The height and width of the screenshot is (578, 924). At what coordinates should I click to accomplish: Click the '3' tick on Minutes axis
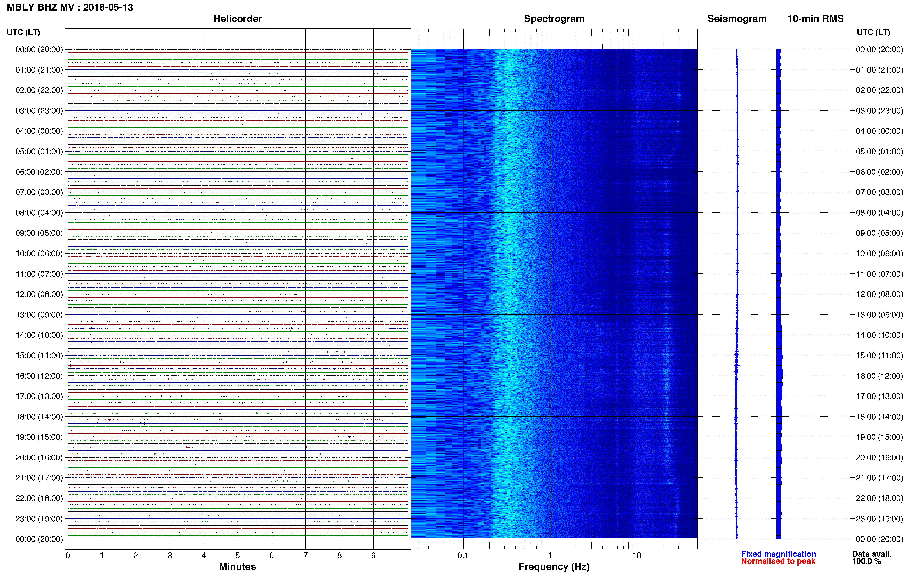pyautogui.click(x=170, y=555)
